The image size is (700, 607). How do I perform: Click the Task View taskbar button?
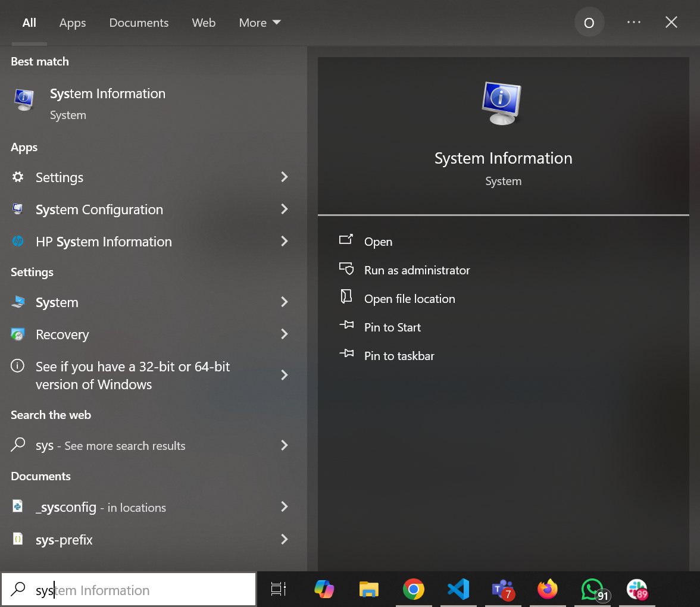click(278, 589)
